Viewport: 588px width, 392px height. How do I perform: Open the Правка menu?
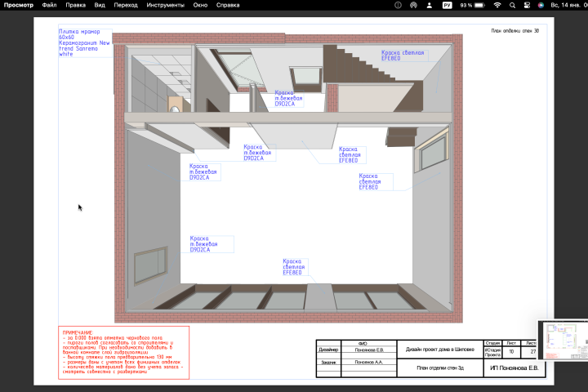[x=75, y=5]
